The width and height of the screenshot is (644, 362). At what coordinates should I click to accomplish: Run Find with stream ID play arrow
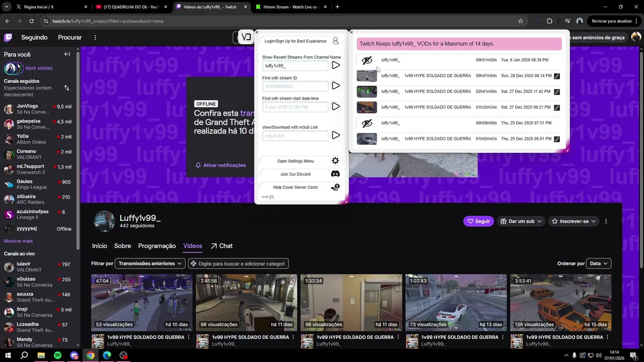point(336,86)
